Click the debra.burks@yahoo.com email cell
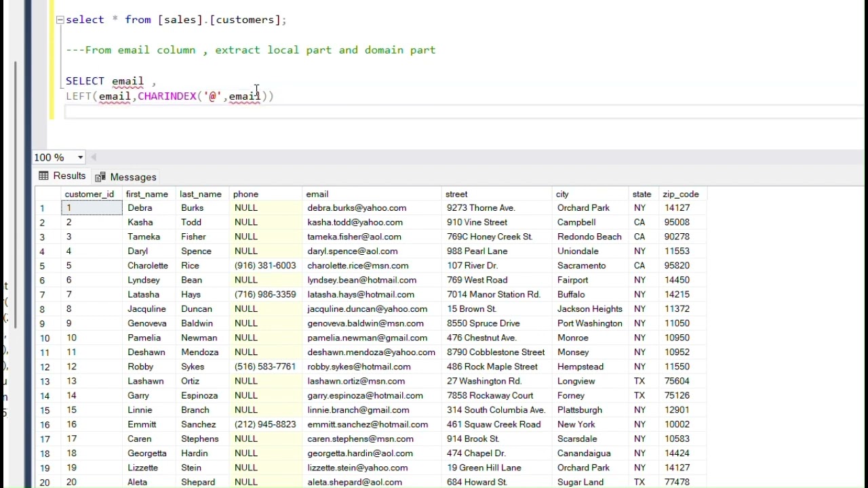 pos(372,208)
